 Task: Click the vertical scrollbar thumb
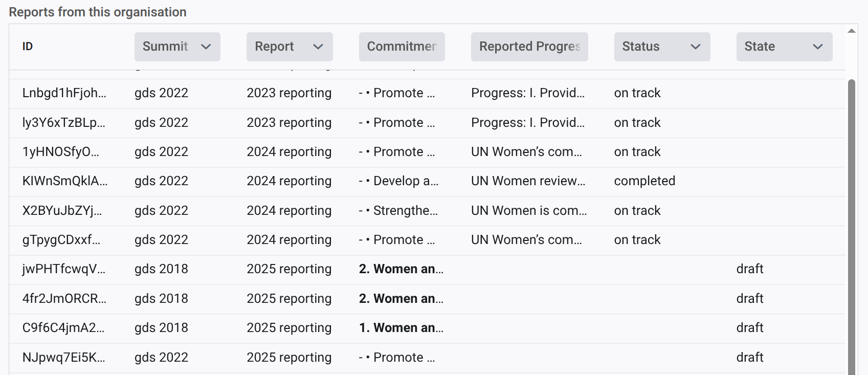tap(852, 227)
